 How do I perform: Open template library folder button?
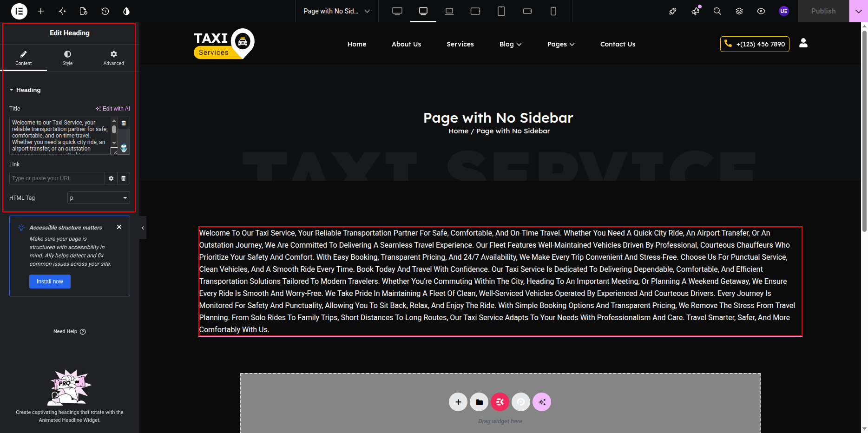point(479,402)
